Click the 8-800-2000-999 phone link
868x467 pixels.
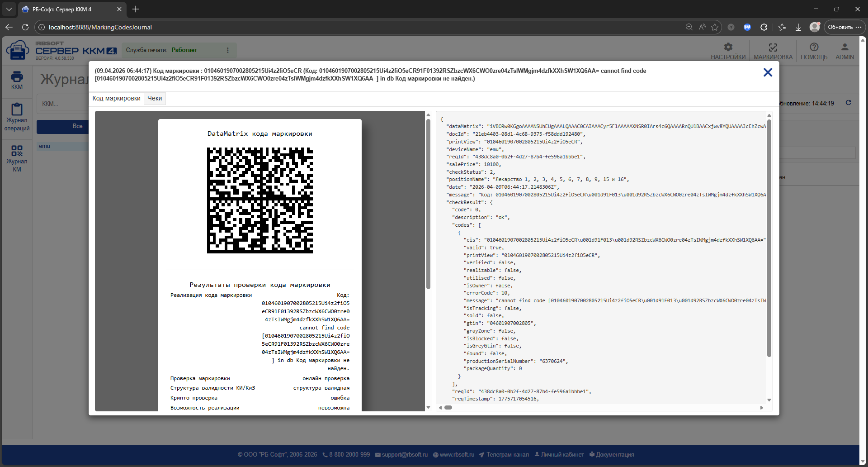click(x=346, y=455)
